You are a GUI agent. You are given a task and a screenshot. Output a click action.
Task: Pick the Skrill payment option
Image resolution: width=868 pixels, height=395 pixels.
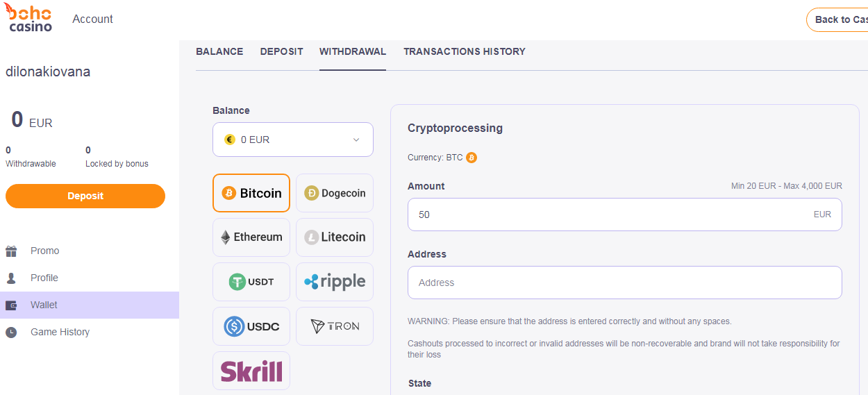point(251,371)
